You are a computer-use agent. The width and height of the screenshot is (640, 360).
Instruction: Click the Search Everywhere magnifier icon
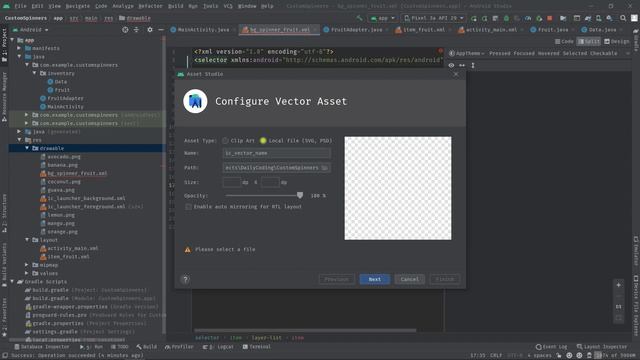[x=623, y=18]
